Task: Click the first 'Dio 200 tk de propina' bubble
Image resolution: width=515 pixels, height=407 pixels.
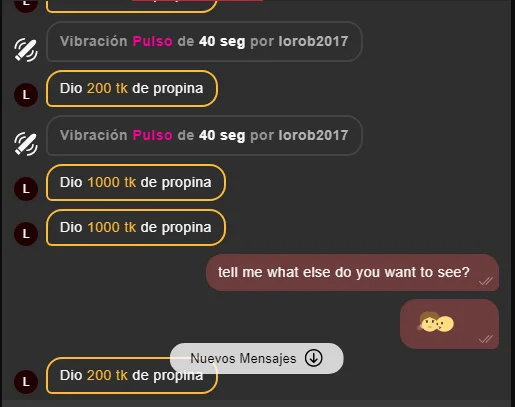Action: pos(132,89)
